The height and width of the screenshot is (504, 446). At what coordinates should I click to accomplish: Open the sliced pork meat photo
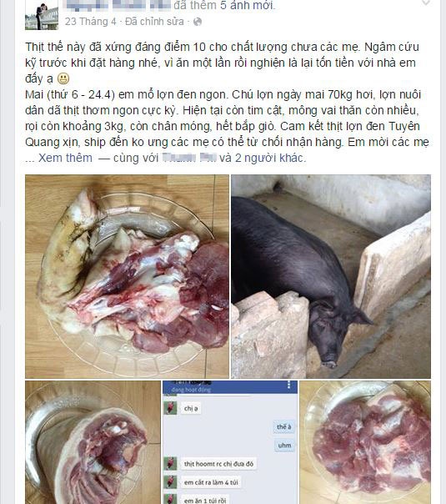pos(365,442)
